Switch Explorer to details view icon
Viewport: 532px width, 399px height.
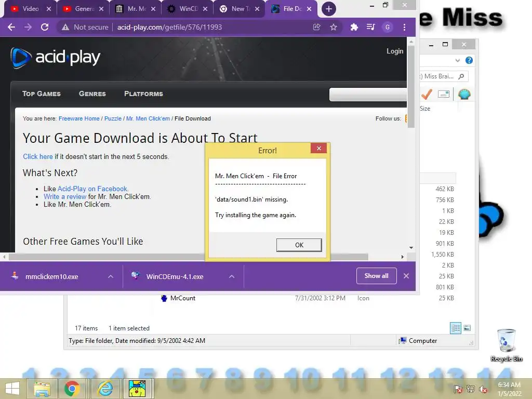coord(456,328)
